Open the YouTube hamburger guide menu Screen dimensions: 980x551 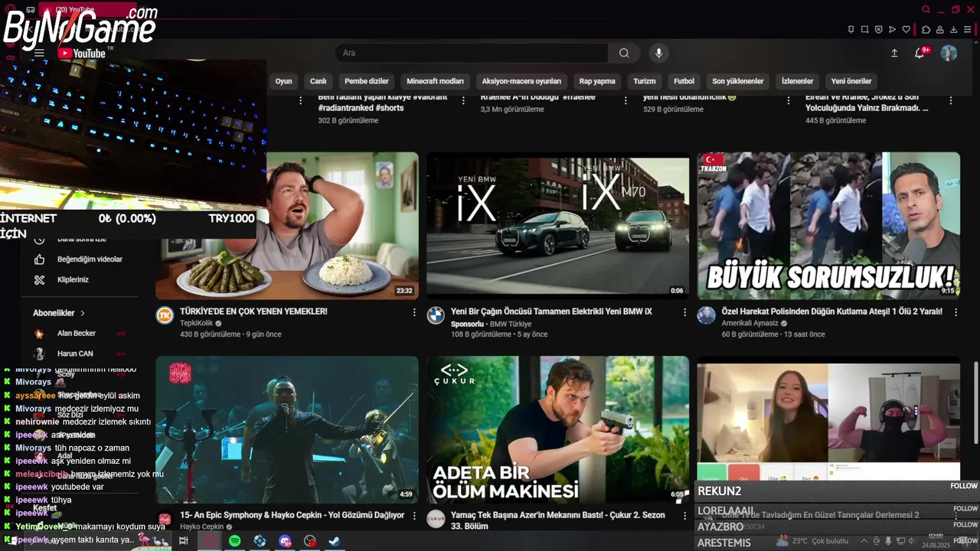point(39,53)
